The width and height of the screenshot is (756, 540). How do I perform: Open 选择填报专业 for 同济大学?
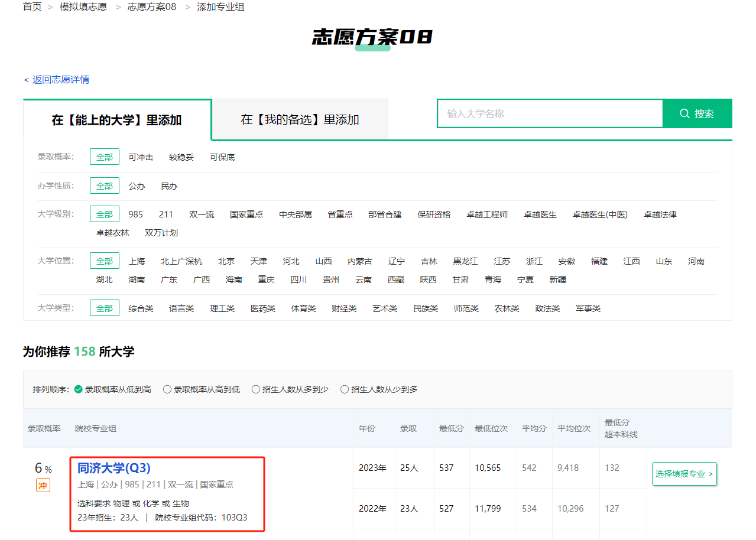point(684,474)
